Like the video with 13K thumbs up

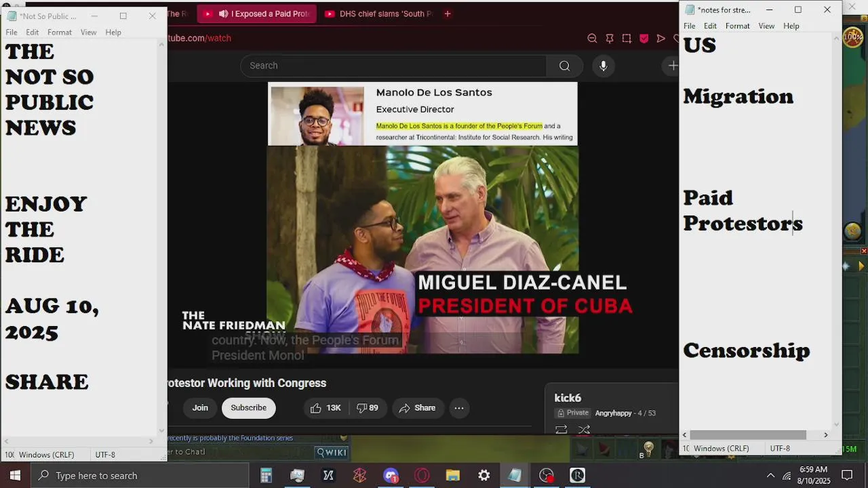click(325, 408)
